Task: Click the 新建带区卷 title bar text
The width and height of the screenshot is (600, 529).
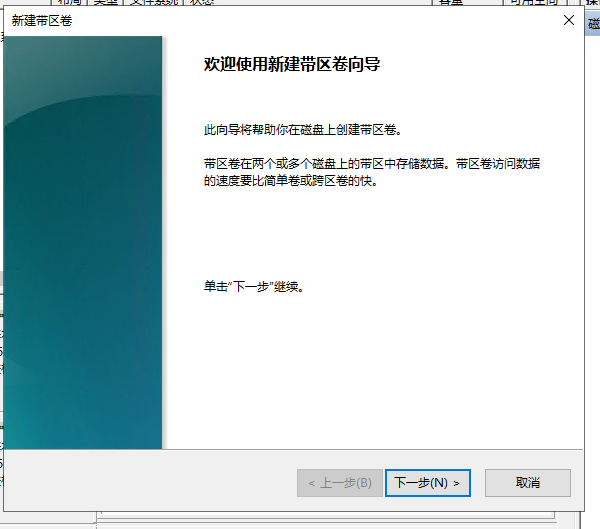Action: (42, 20)
